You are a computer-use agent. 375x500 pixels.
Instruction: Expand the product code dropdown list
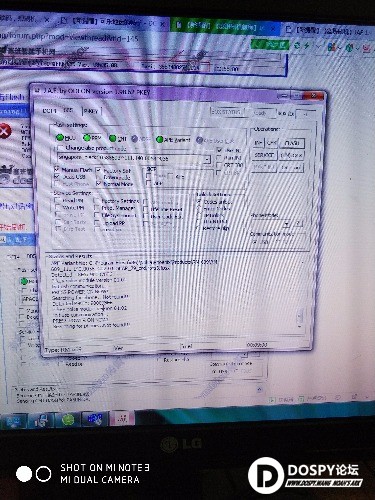click(207, 159)
